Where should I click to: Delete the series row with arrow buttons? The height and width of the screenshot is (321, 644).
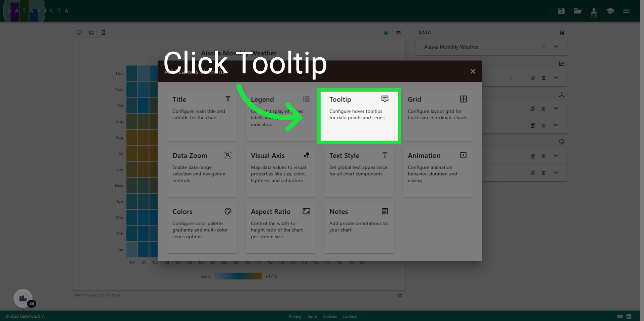point(544,78)
